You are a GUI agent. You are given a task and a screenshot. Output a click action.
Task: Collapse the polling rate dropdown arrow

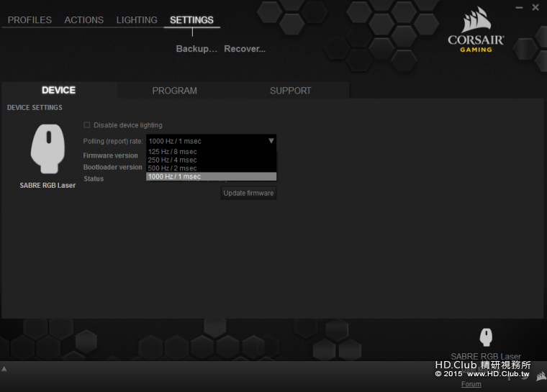(x=271, y=141)
